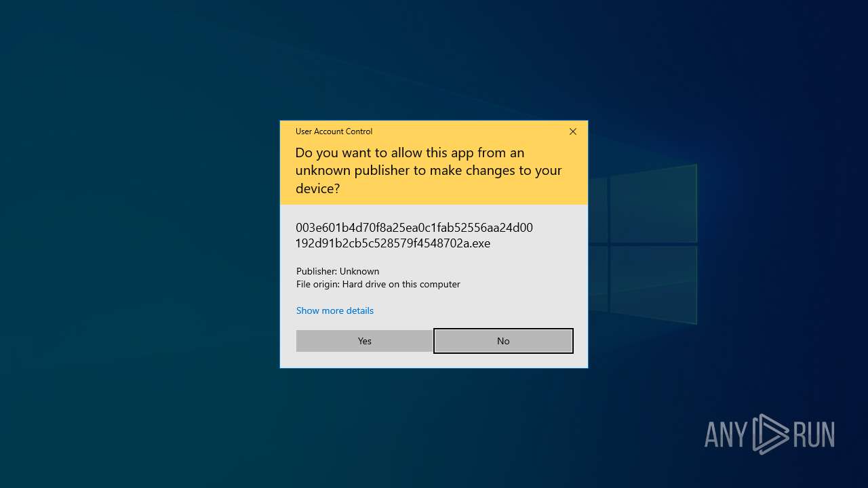Click the File origin: Hard drive line
868x488 pixels.
tap(378, 284)
